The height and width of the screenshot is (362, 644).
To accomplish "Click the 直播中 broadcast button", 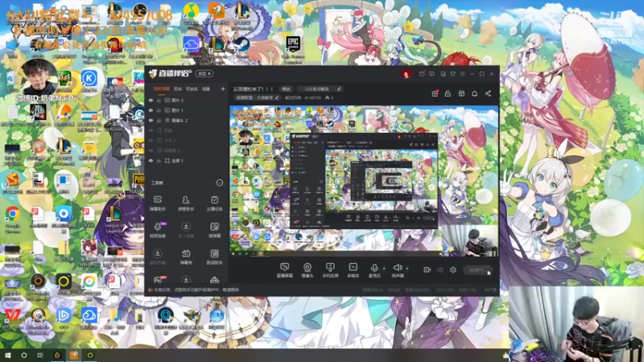I will point(477,270).
